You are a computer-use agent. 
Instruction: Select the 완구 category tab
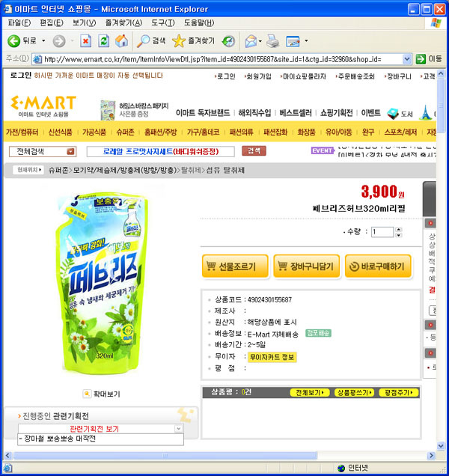(368, 132)
